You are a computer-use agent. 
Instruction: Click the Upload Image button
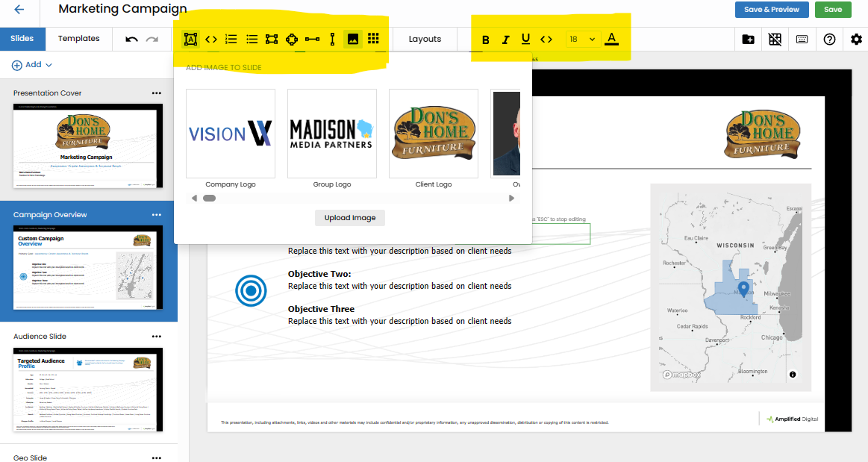coord(350,218)
